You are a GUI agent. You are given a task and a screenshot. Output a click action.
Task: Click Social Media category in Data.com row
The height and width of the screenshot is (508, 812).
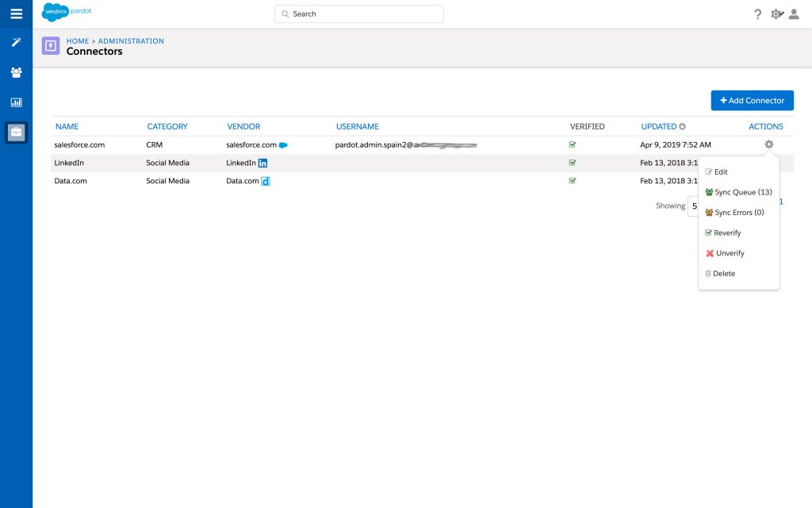[168, 181]
